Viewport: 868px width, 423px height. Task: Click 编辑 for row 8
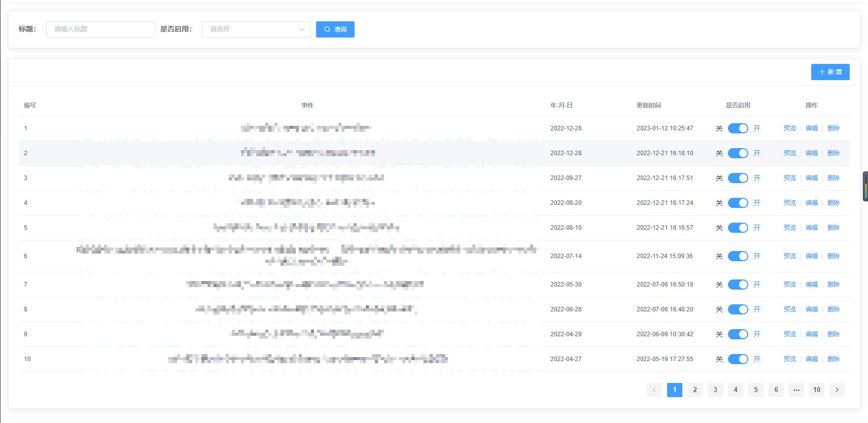click(x=812, y=309)
